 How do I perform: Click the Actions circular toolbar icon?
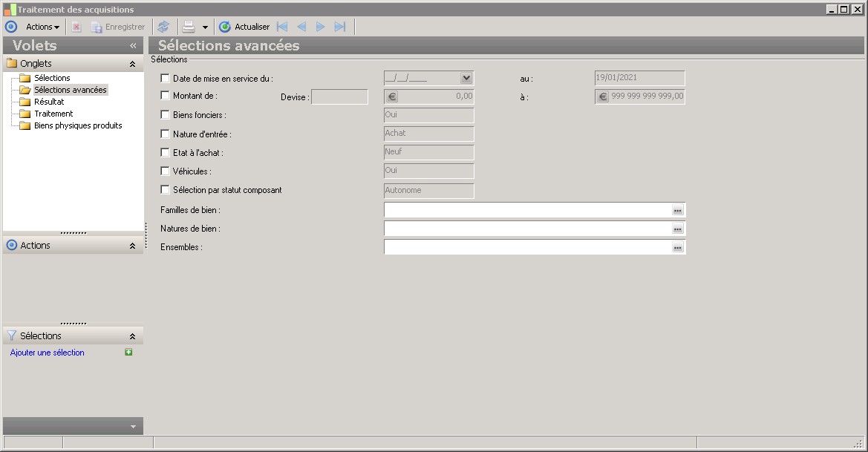pyautogui.click(x=11, y=27)
